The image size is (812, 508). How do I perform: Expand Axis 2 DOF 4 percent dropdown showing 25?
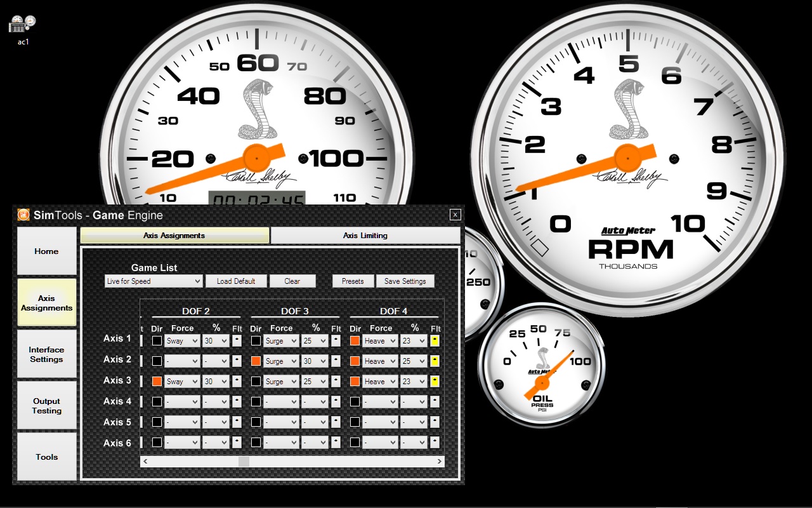414,361
